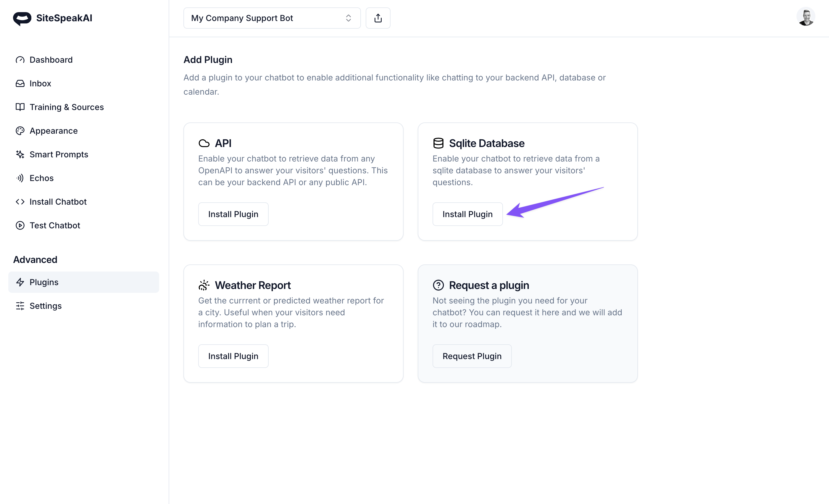Viewport: 829px width, 504px height.
Task: Click the Sqlite Database cylinder icon
Action: click(x=438, y=143)
